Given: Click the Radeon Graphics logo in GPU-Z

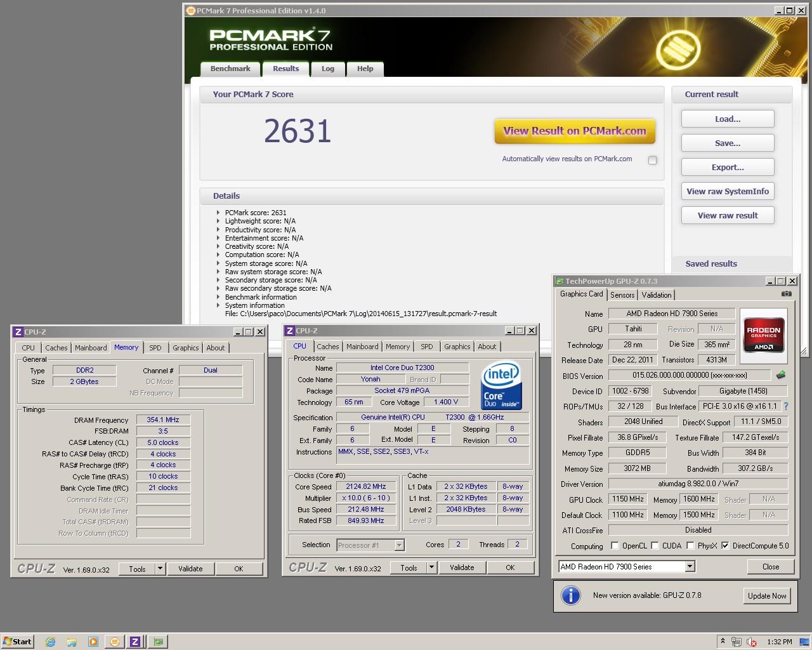Looking at the screenshot, I should (x=764, y=335).
